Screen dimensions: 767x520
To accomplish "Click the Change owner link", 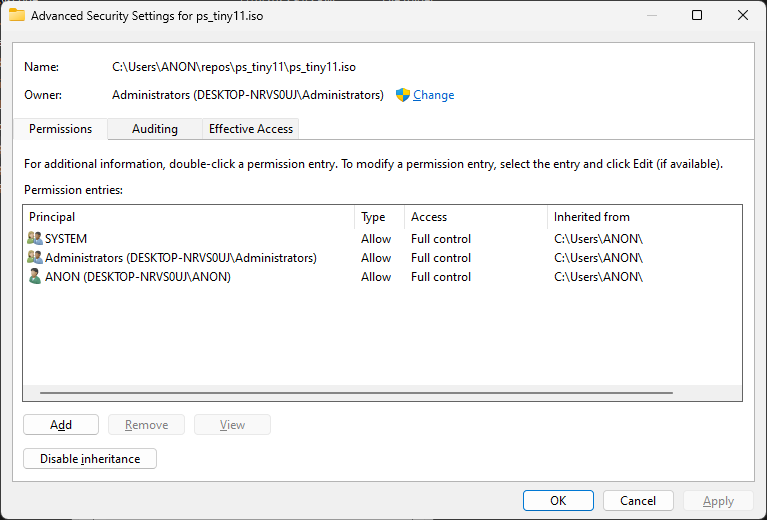I will [x=433, y=95].
